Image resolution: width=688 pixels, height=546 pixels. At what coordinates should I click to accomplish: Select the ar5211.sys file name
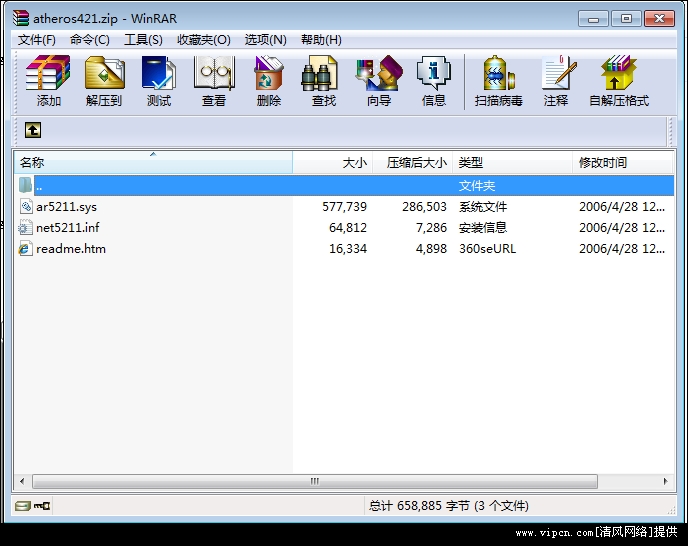[66, 207]
